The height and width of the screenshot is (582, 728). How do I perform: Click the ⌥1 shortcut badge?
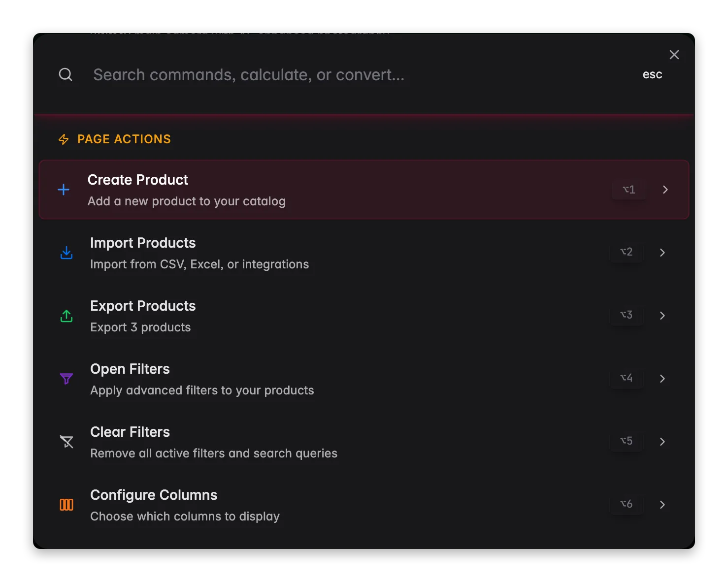[x=629, y=190]
